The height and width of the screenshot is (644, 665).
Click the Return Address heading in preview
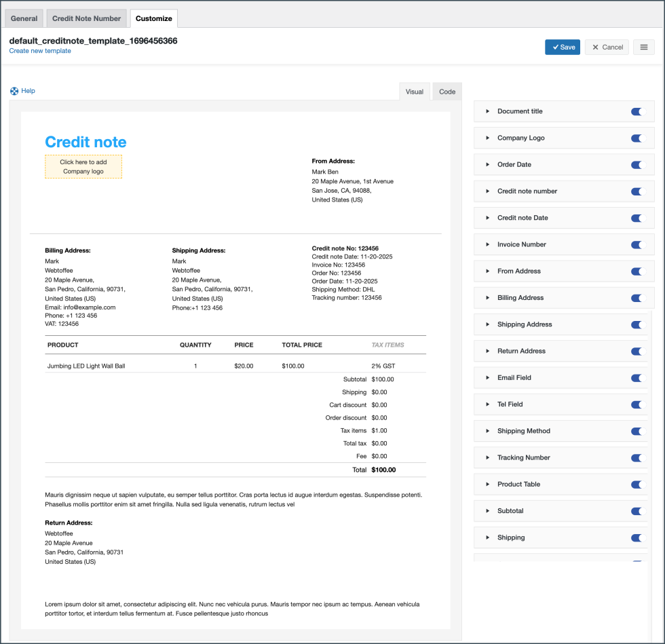coord(69,523)
